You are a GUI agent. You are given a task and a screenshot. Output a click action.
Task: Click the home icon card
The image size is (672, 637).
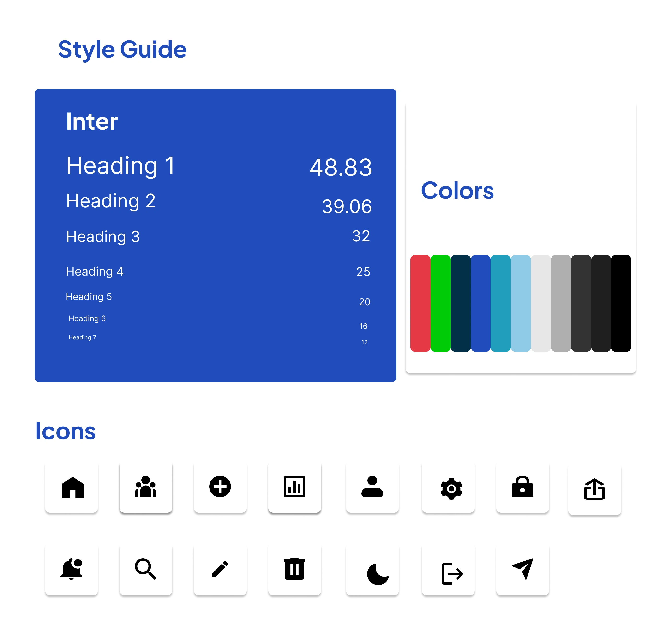(72, 488)
